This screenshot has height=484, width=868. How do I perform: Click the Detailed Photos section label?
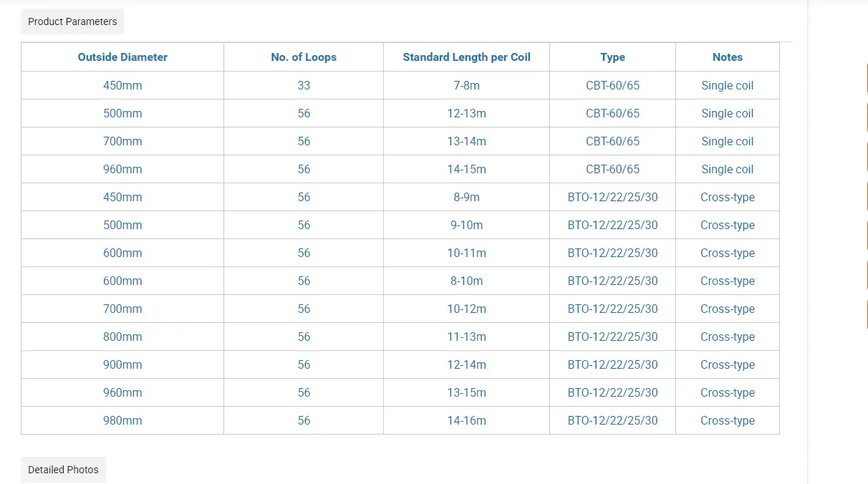click(63, 470)
